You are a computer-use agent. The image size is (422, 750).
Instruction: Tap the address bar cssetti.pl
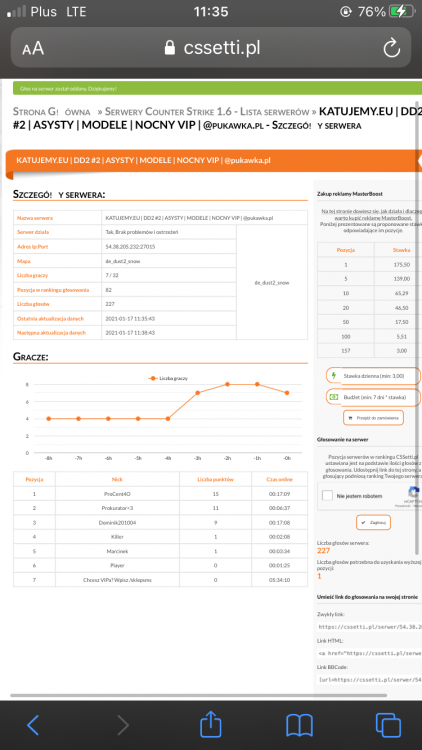coord(211,47)
